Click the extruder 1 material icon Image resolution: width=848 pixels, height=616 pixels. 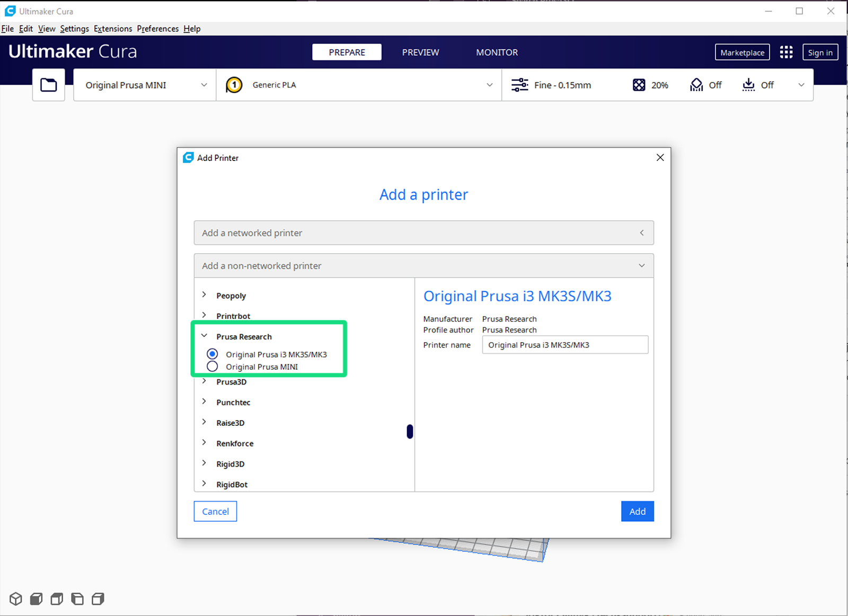click(234, 85)
